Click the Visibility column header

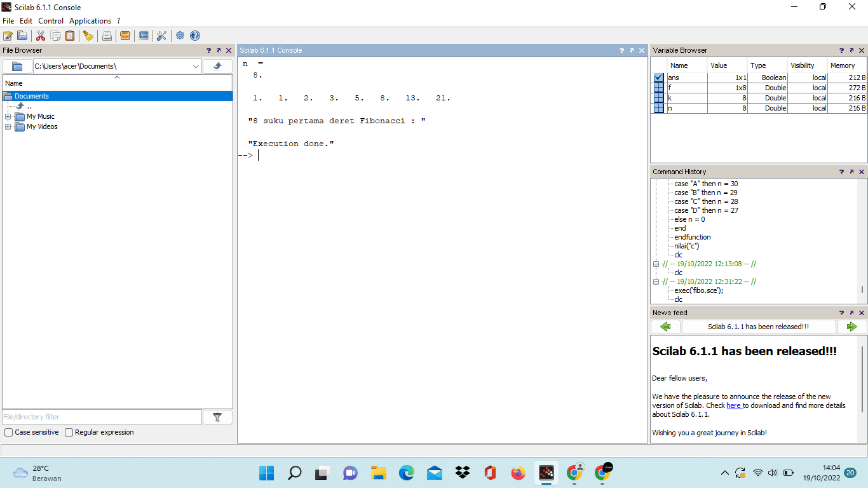click(807, 65)
